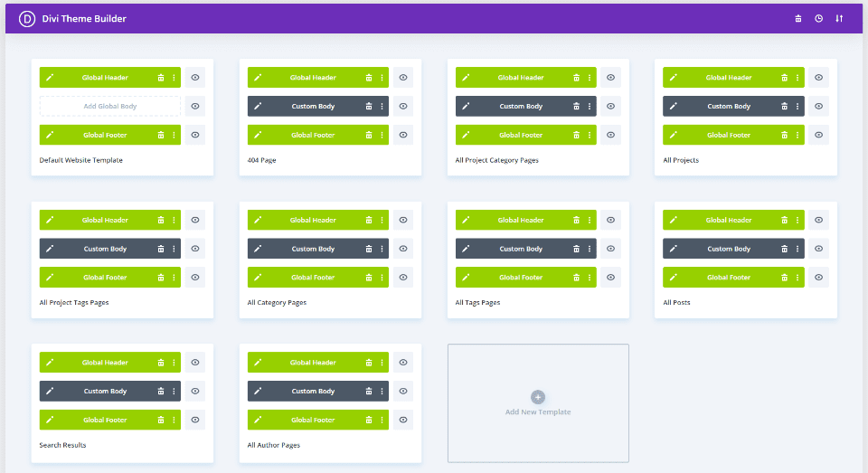868x473 pixels.
Task: Click the Divi logo icon
Action: click(26, 19)
